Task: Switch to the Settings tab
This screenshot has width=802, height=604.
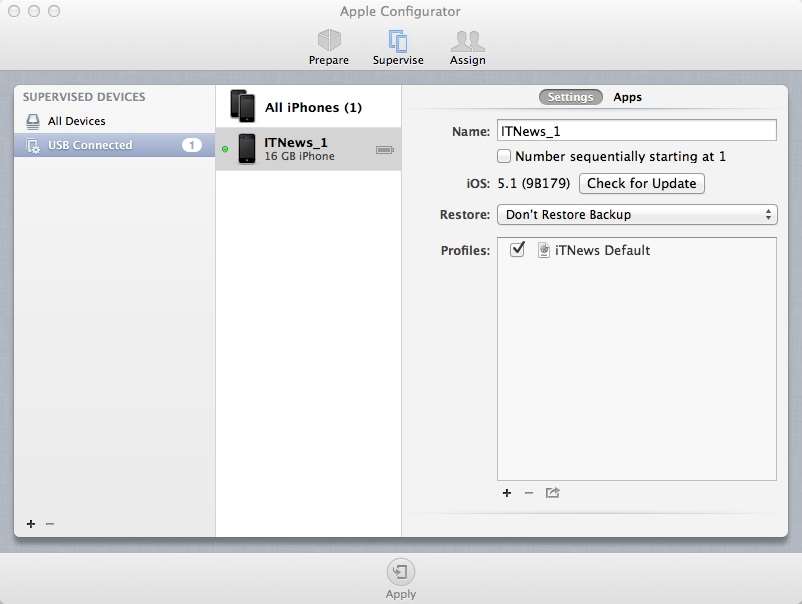Action: (x=570, y=97)
